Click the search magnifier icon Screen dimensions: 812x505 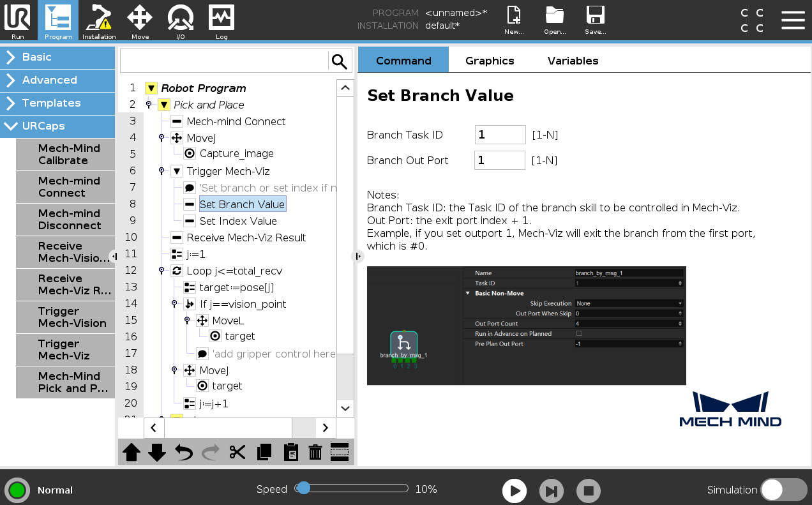pos(340,61)
